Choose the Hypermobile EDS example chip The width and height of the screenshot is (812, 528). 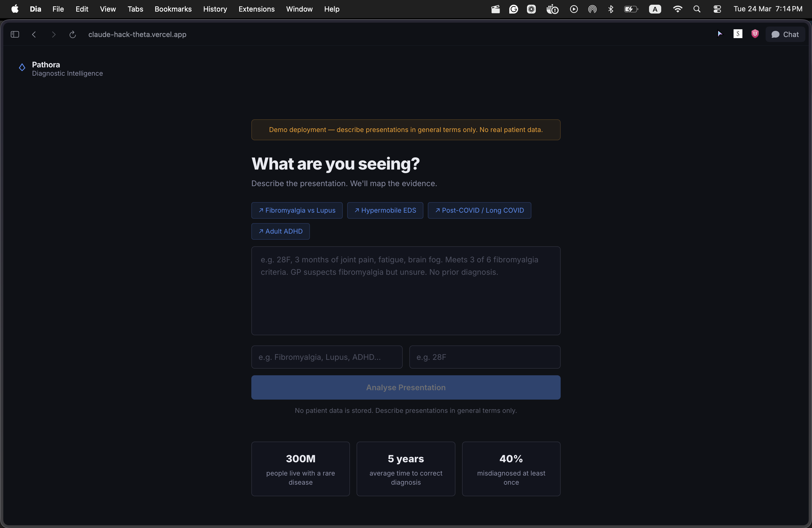[385, 210]
